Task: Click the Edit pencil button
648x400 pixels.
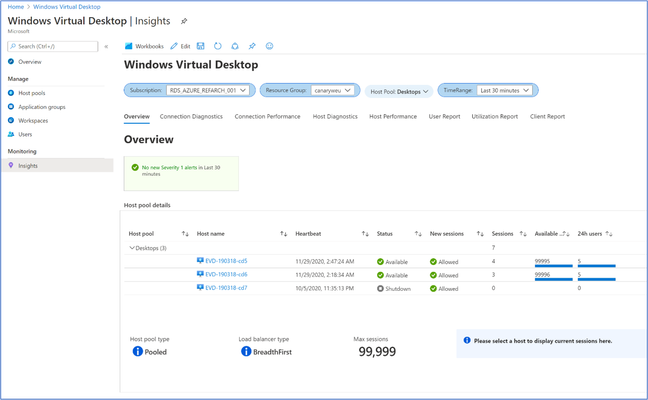Action: [x=180, y=46]
